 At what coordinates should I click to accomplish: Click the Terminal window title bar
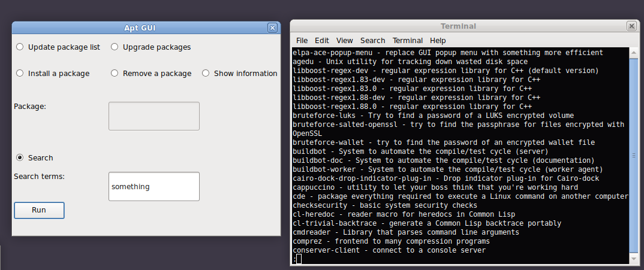[x=458, y=26]
